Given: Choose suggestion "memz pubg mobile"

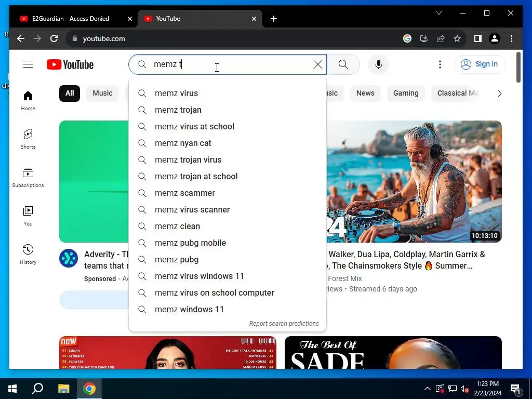Looking at the screenshot, I should pyautogui.click(x=228, y=243).
